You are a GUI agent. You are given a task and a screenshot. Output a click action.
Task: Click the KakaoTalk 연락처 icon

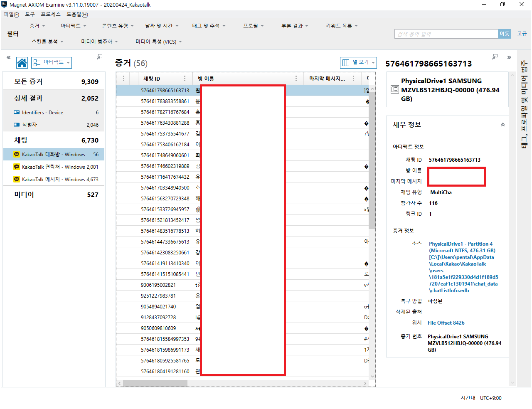point(17,167)
